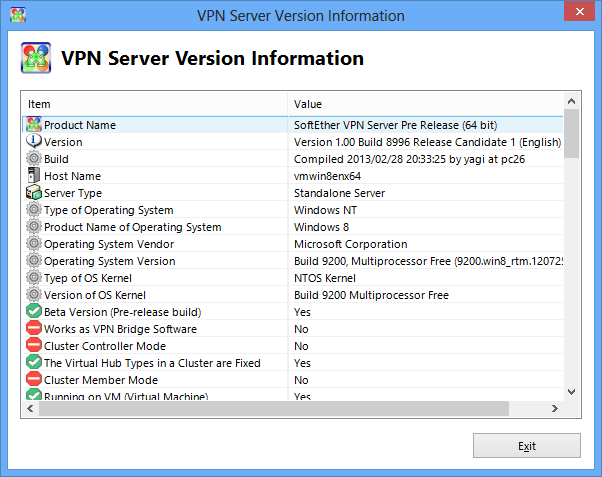Click gear icon for Version of OS Kernel
Viewport: 602px width, 477px height.
[x=33, y=295]
